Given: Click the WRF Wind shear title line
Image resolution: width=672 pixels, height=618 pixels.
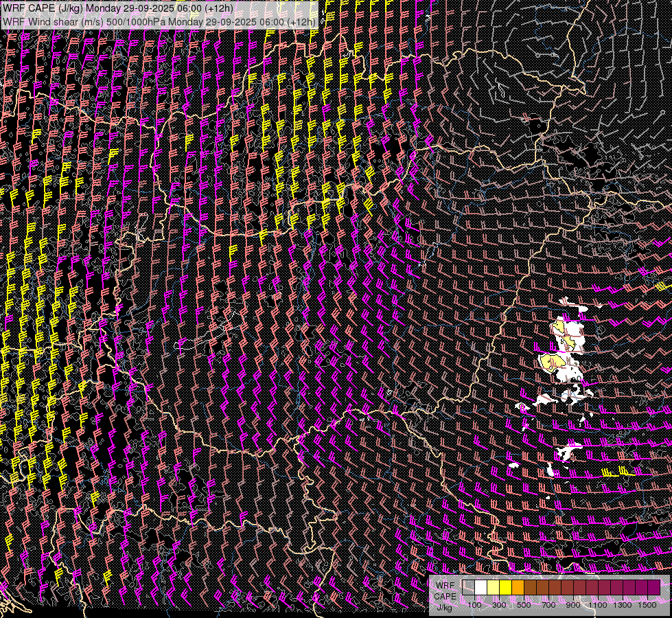Looking at the screenshot, I should coord(159,21).
